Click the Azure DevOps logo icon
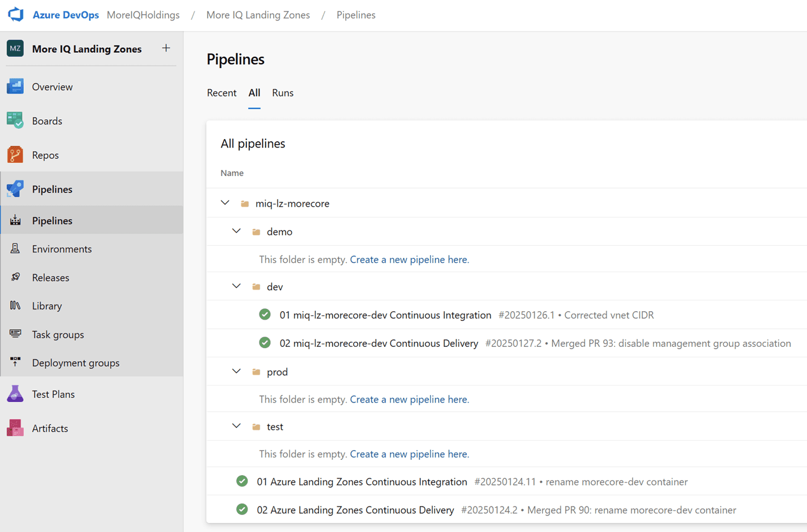807x532 pixels. click(15, 15)
